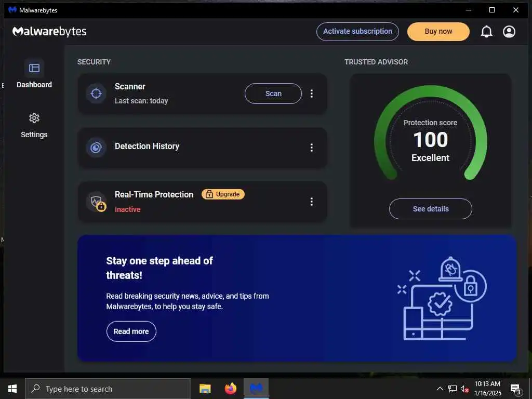The width and height of the screenshot is (532, 399).
Task: Click the Detection History title
Action: (147, 146)
